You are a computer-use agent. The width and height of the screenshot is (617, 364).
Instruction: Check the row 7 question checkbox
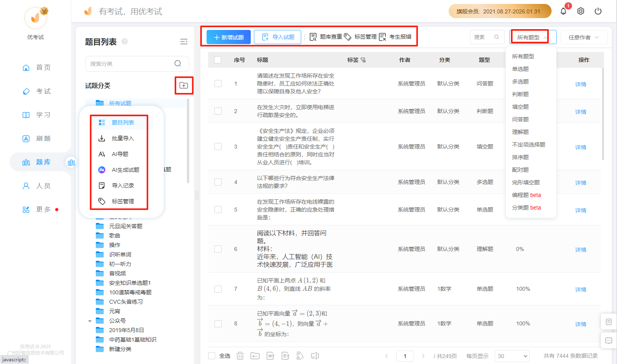pos(218,289)
